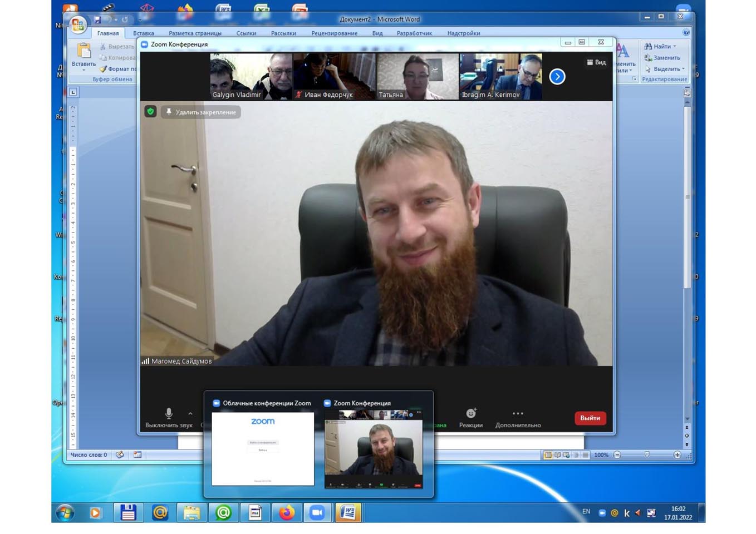Viewport: 756px width, 534px height.
Task: Click the macro record icon in Word's status bar
Action: point(138,454)
